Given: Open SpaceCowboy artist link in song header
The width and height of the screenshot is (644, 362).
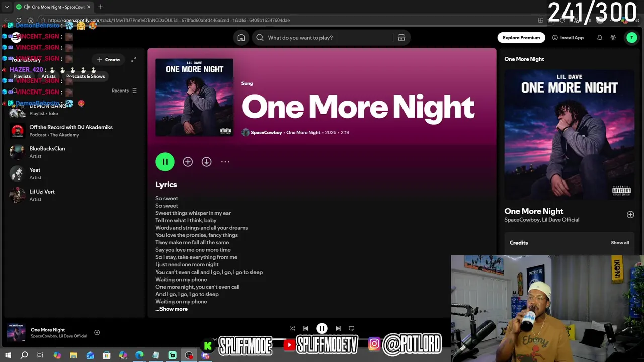Looking at the screenshot, I should [266, 133].
